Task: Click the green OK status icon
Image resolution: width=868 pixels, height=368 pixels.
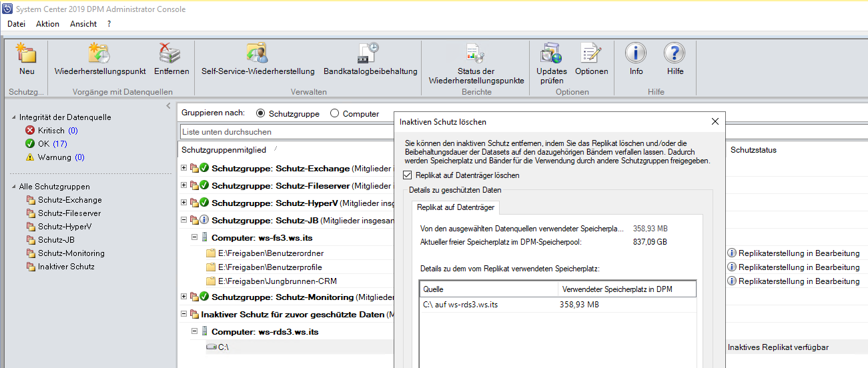Action: point(30,144)
